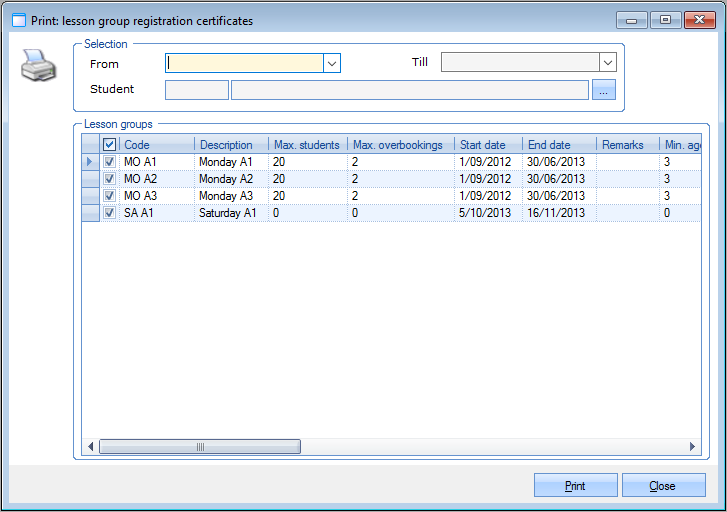Sort by Code column header
The height and width of the screenshot is (512, 727).
pos(156,145)
